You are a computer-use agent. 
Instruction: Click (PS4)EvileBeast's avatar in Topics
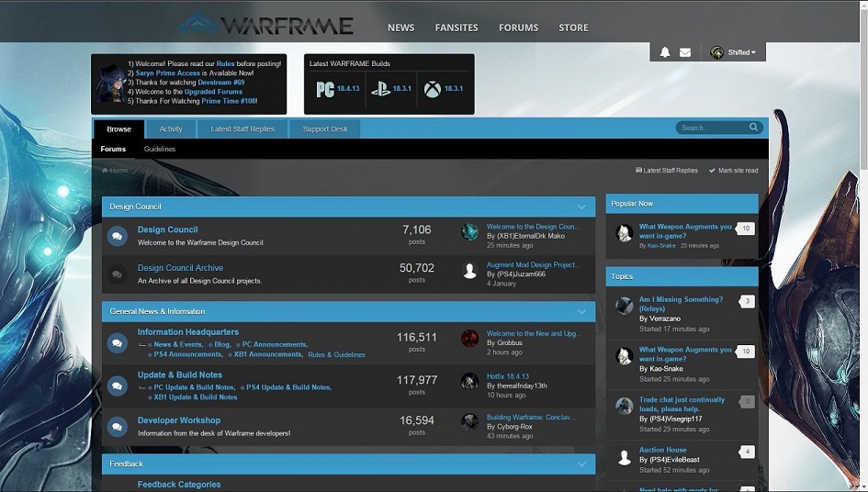tap(625, 458)
